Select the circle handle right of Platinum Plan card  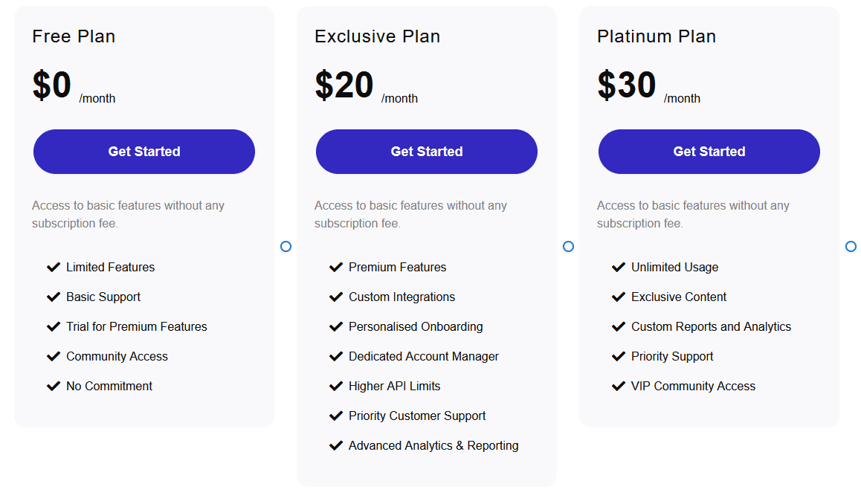tap(851, 246)
